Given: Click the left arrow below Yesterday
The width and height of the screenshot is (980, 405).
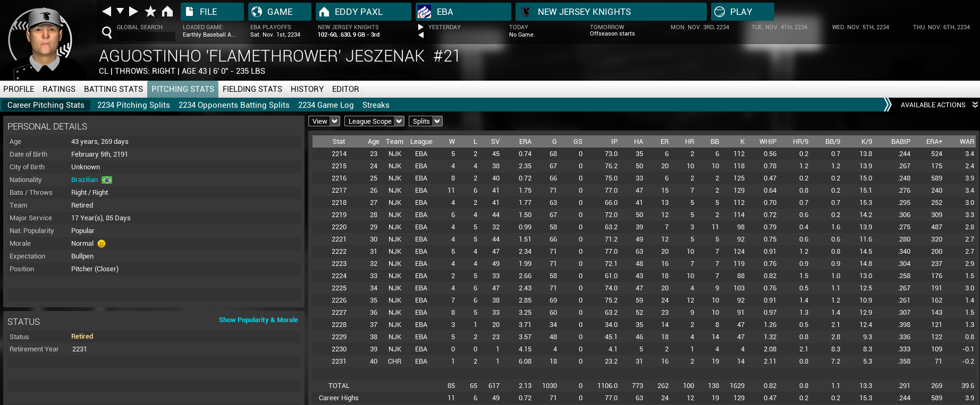Looking at the screenshot, I should click(421, 35).
